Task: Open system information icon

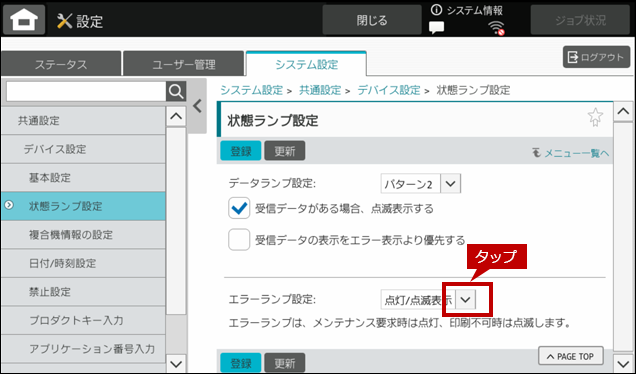Action: pyautogui.click(x=436, y=10)
